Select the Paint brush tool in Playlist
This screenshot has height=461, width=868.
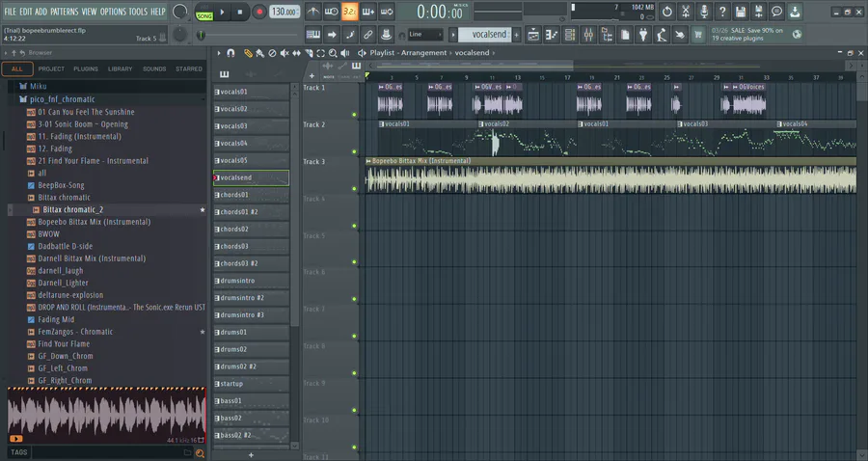coord(259,53)
